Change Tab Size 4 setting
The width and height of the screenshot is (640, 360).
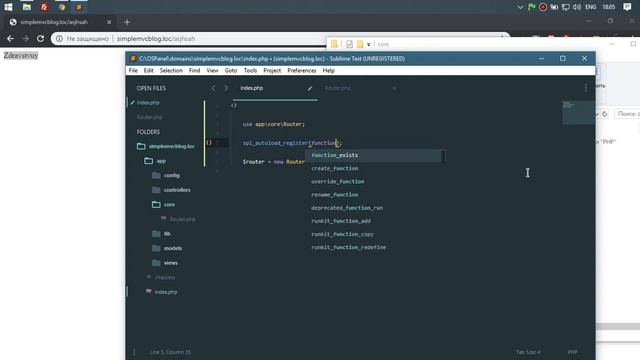click(528, 352)
